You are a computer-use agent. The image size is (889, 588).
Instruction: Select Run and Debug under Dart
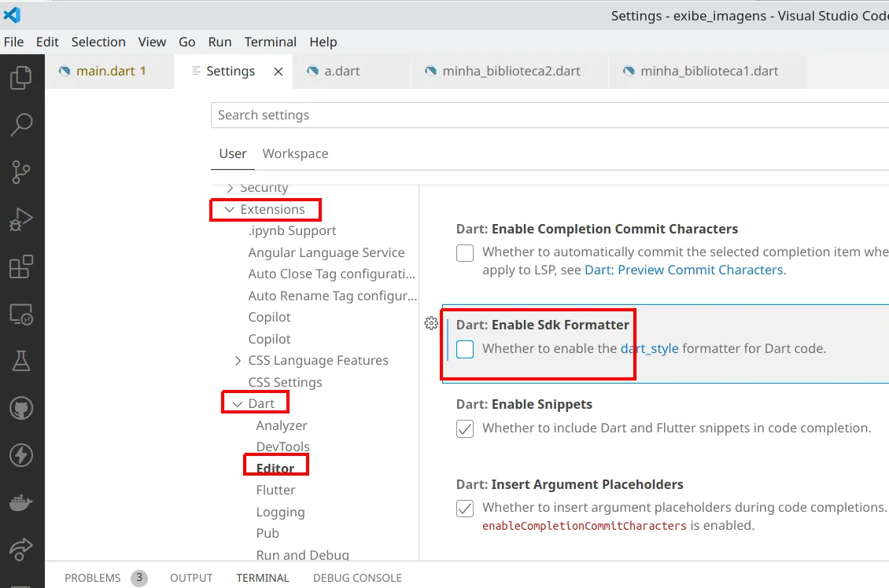[x=302, y=555]
